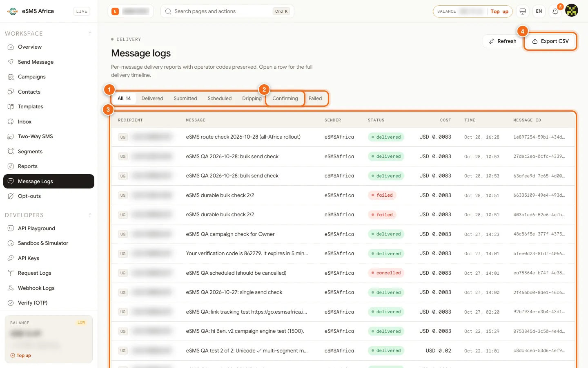Open the Reports sidebar icon
The height and width of the screenshot is (368, 588).
coord(11,166)
